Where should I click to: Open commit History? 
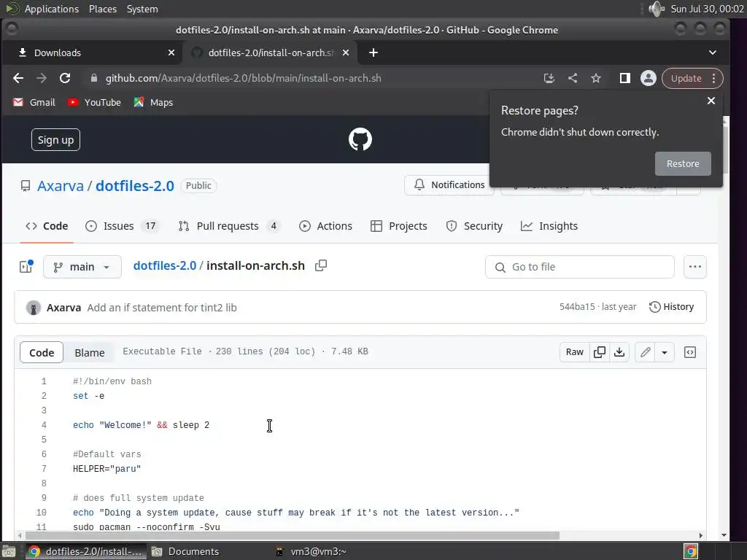tap(671, 307)
